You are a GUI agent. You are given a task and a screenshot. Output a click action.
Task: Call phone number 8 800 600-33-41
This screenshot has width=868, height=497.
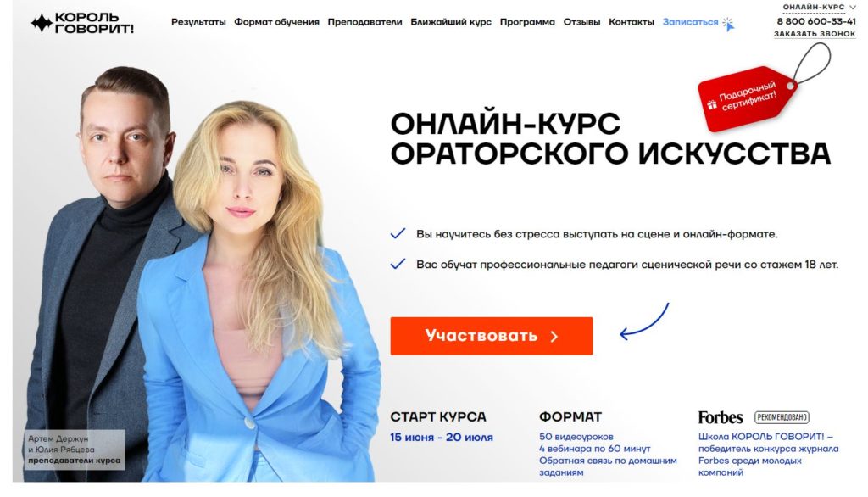pos(816,21)
